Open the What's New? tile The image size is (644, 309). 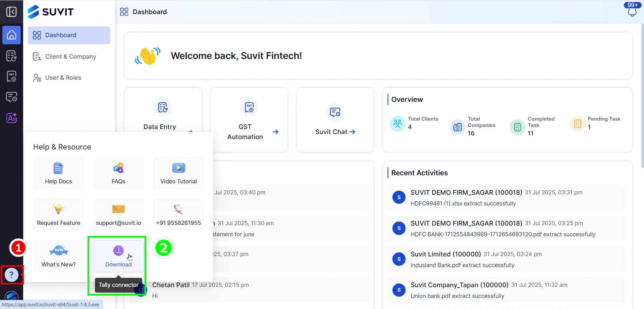(x=58, y=256)
